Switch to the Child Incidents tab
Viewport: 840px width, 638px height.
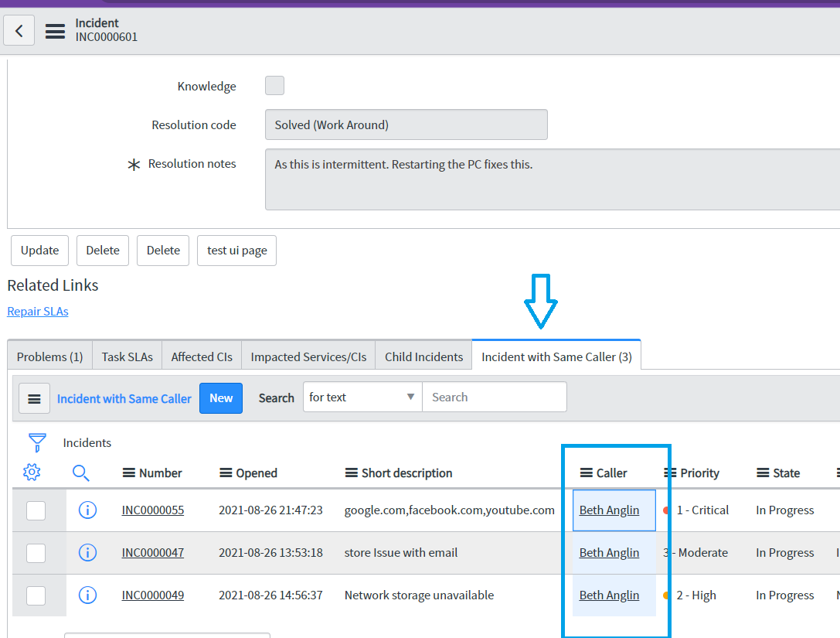point(423,356)
